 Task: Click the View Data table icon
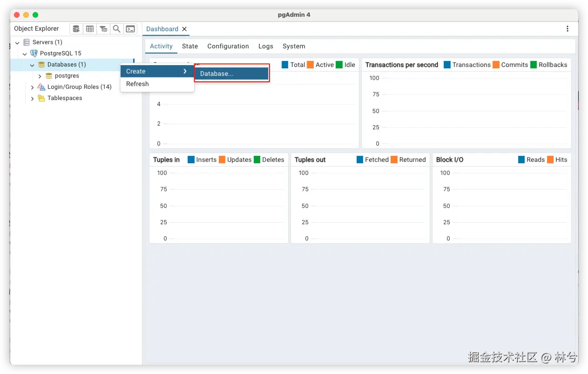point(90,29)
